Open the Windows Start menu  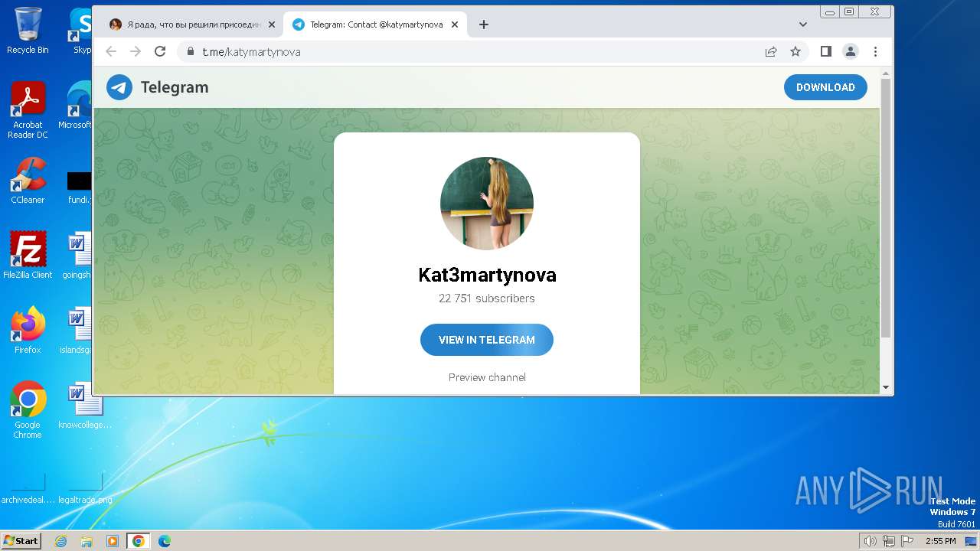coord(21,540)
